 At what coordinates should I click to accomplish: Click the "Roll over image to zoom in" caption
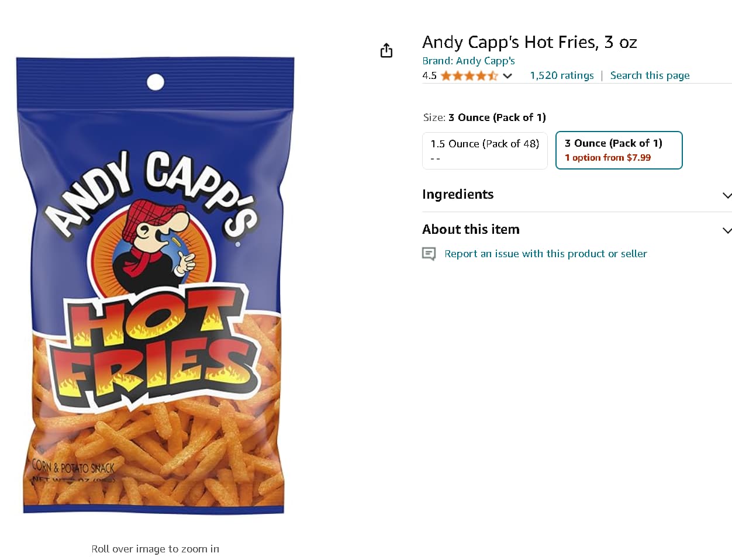155,549
